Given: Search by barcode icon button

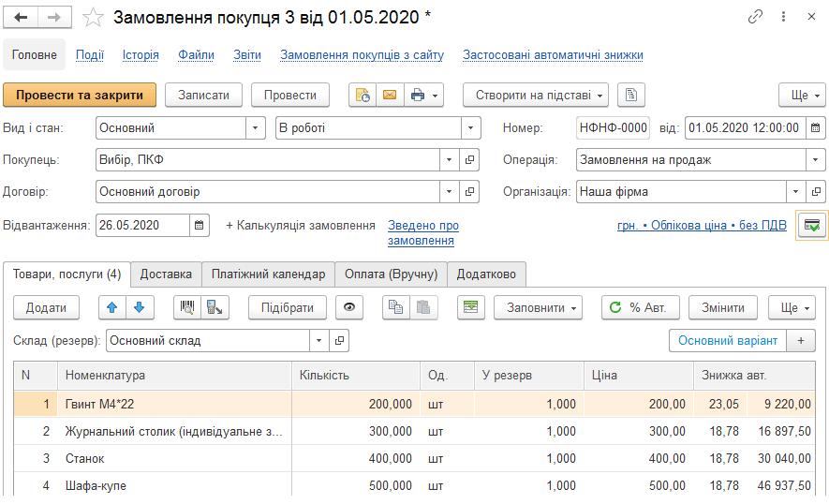Looking at the screenshot, I should [187, 308].
